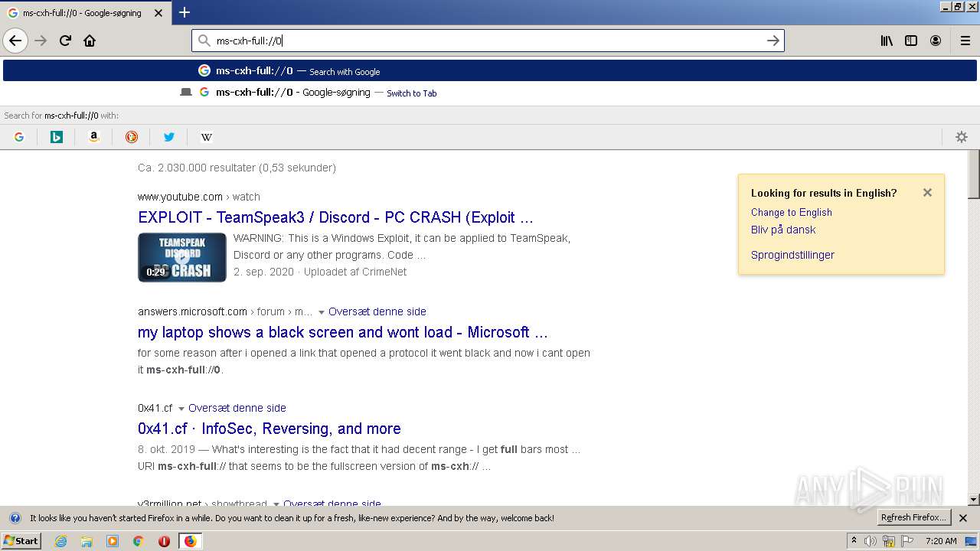Open search settings gear icon
This screenshot has height=551, width=980.
click(962, 137)
